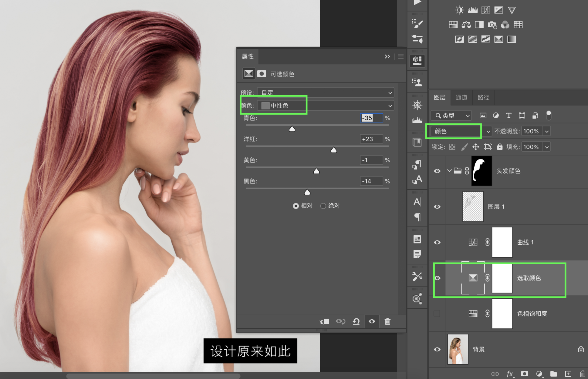Click the mask button in Properties panel
The height and width of the screenshot is (379, 588).
262,74
